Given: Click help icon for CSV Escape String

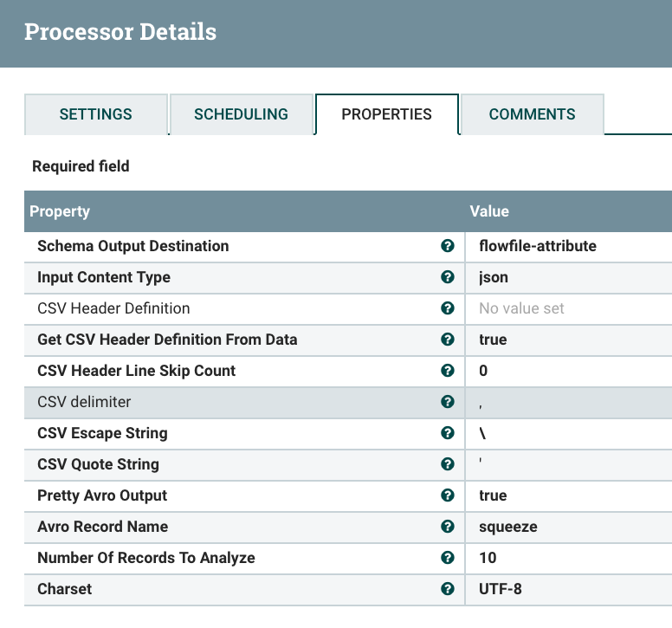Looking at the screenshot, I should 448,433.
